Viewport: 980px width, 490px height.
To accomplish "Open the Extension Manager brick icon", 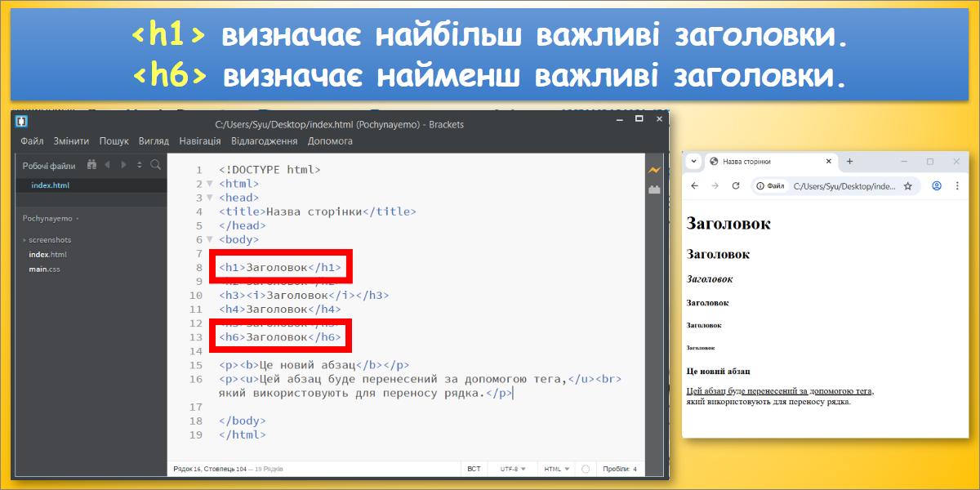I will [x=654, y=189].
